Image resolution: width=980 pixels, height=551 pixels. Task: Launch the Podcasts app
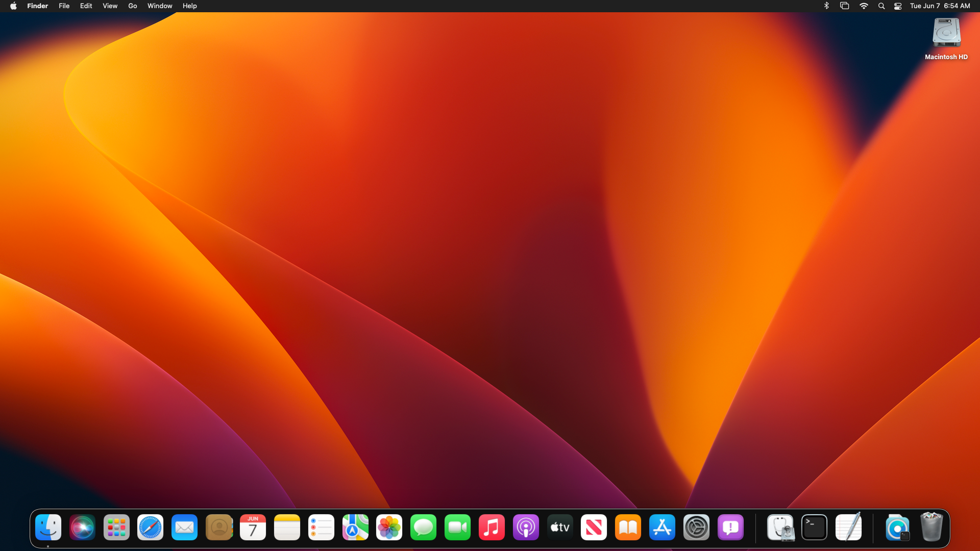pos(526,528)
